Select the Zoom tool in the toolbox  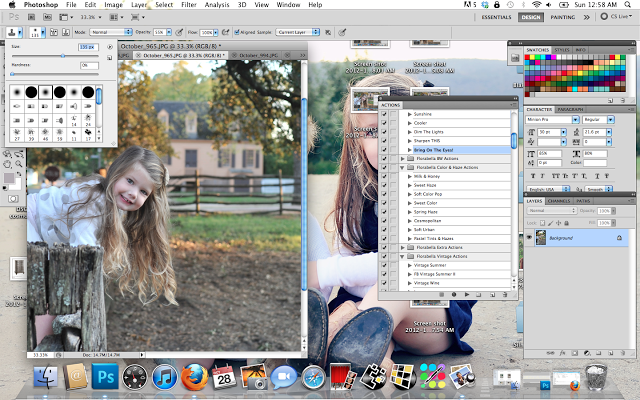[18, 164]
